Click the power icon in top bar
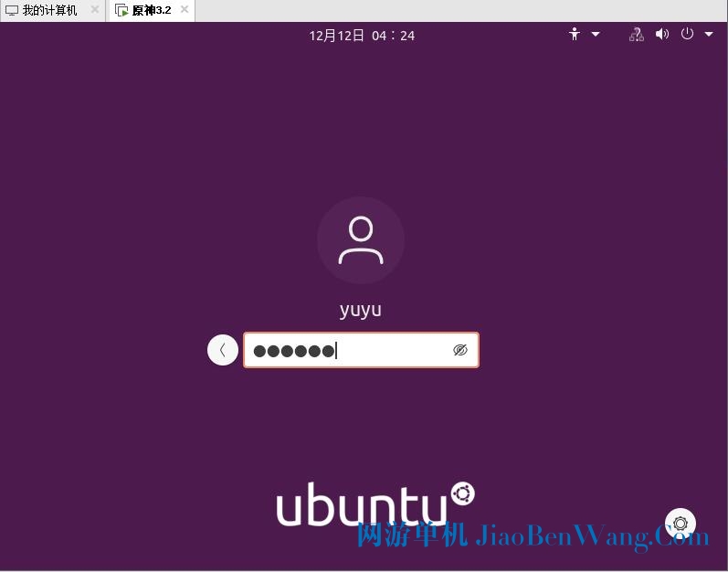728x572 pixels. click(x=687, y=34)
